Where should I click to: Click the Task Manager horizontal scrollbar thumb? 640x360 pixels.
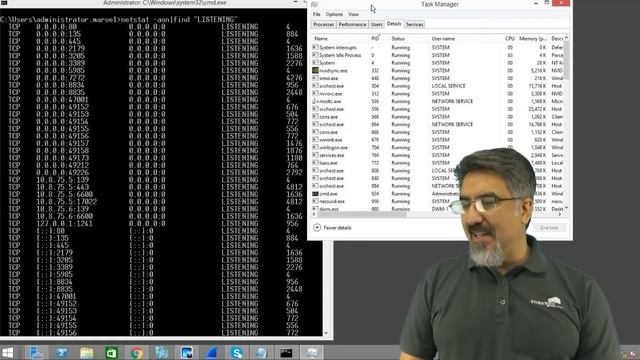[362, 214]
